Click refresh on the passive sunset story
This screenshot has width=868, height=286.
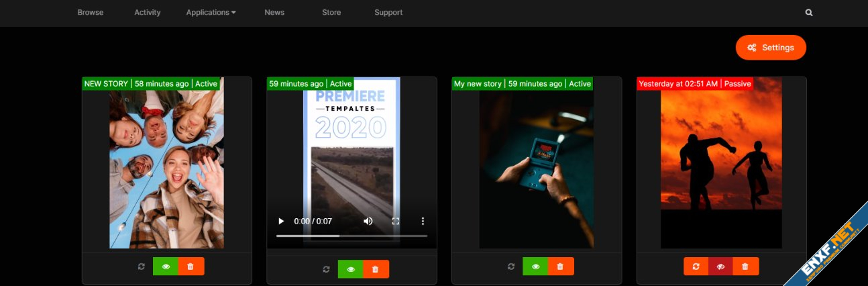pyautogui.click(x=696, y=267)
